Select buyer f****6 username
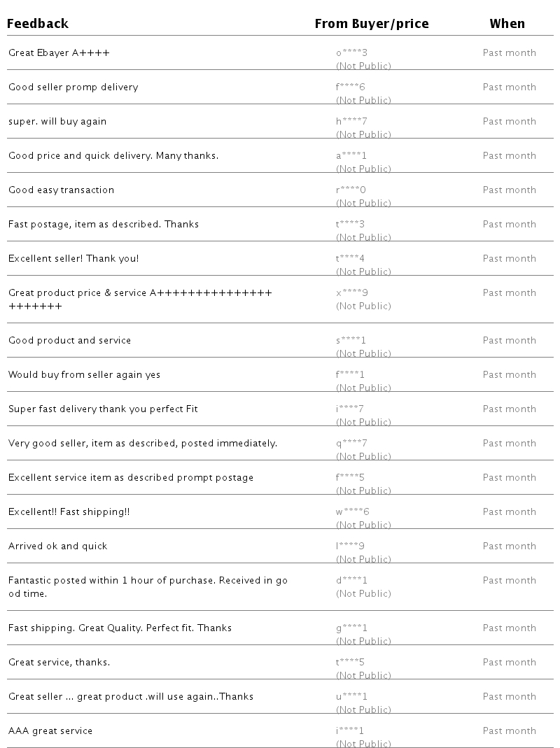Image resolution: width=560 pixels, height=748 pixels. tap(351, 87)
